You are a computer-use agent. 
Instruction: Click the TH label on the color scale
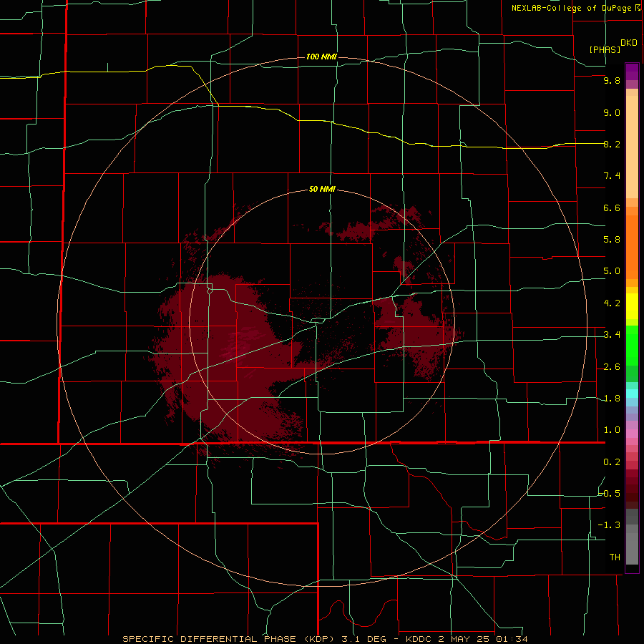(615, 557)
